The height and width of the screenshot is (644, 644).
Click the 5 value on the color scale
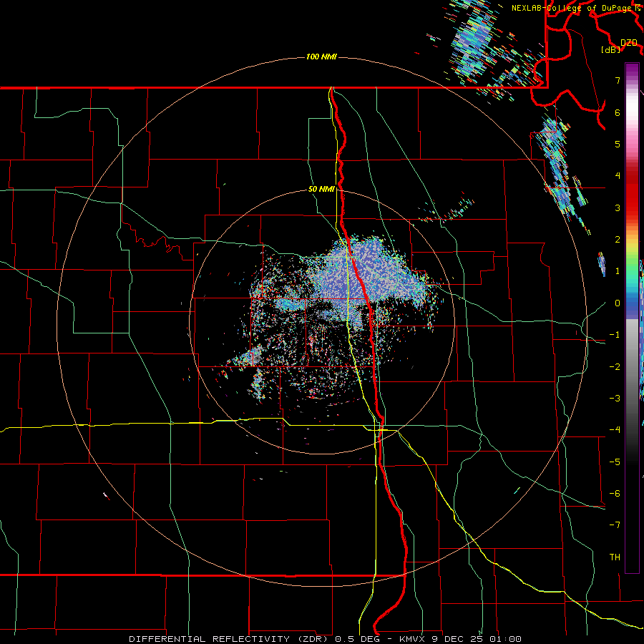[618, 144]
